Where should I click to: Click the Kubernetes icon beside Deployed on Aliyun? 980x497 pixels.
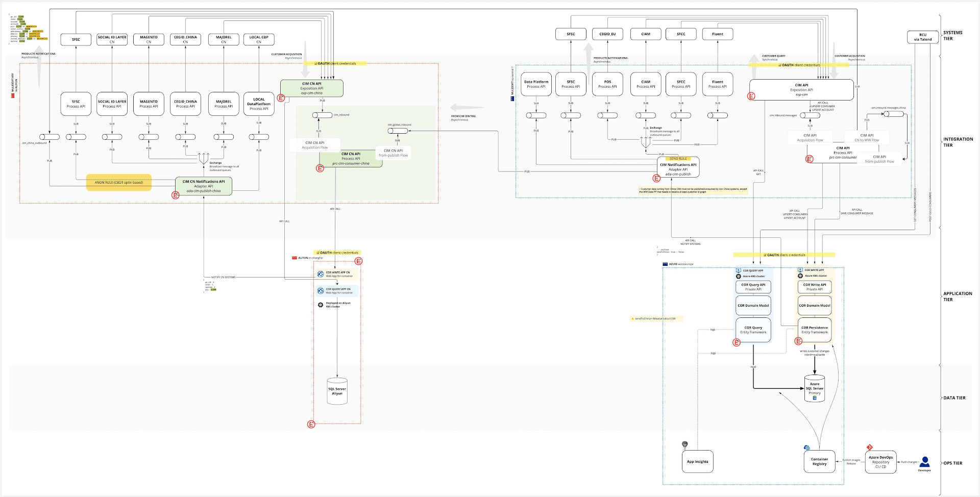click(321, 305)
